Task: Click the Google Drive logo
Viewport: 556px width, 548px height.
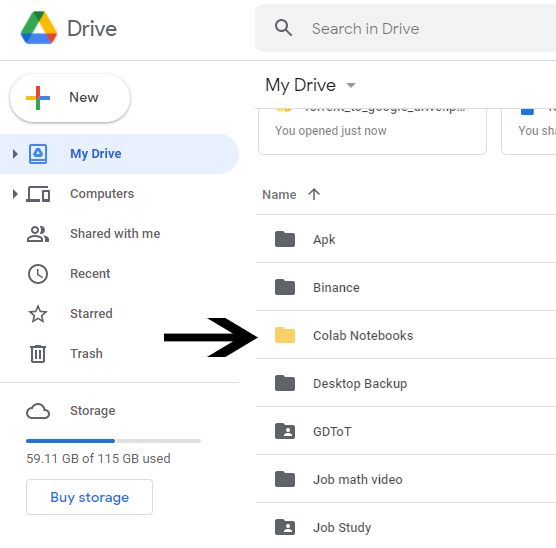Action: click(39, 28)
